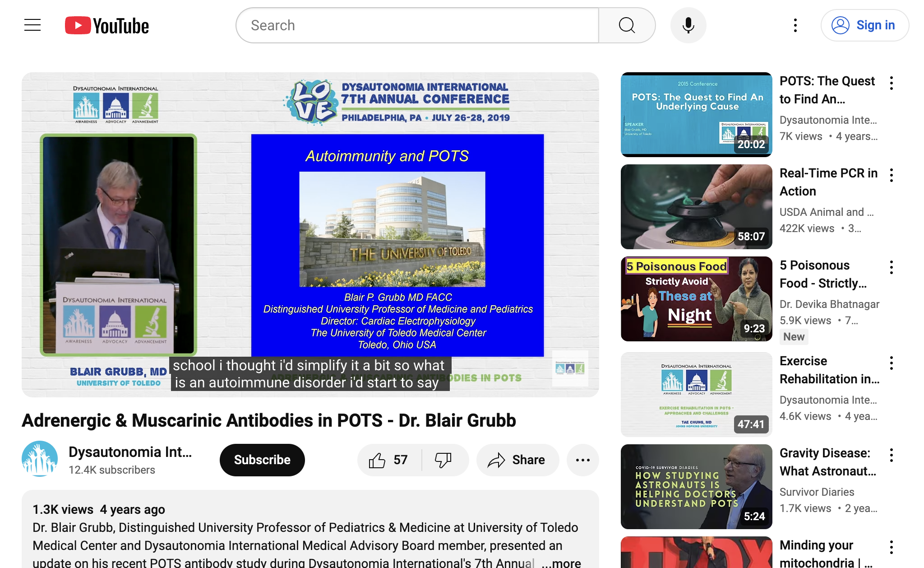Click title 5 Poisonous Food - Strictly...
The width and height of the screenshot is (924, 568).
pyautogui.click(x=823, y=275)
